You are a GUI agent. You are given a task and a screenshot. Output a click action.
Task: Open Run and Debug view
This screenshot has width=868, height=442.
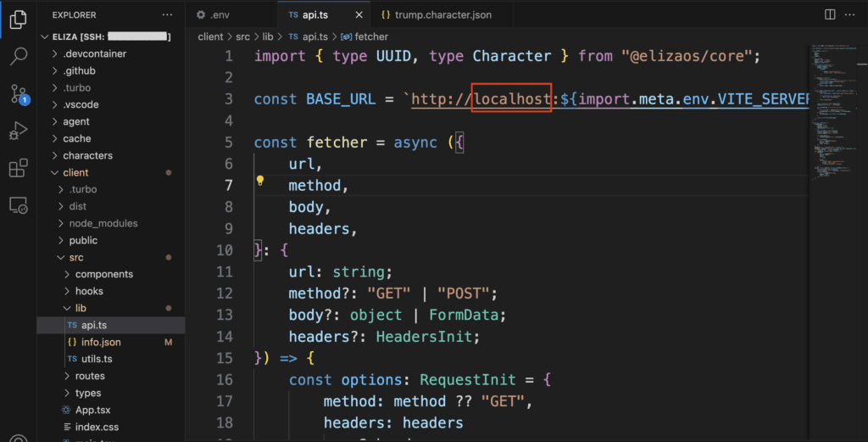(19, 131)
